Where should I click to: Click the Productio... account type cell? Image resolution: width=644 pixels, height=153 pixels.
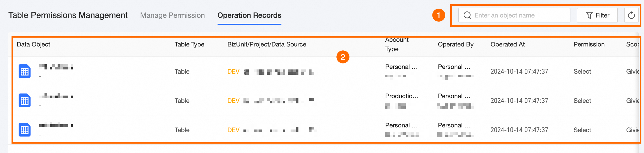pos(402,96)
